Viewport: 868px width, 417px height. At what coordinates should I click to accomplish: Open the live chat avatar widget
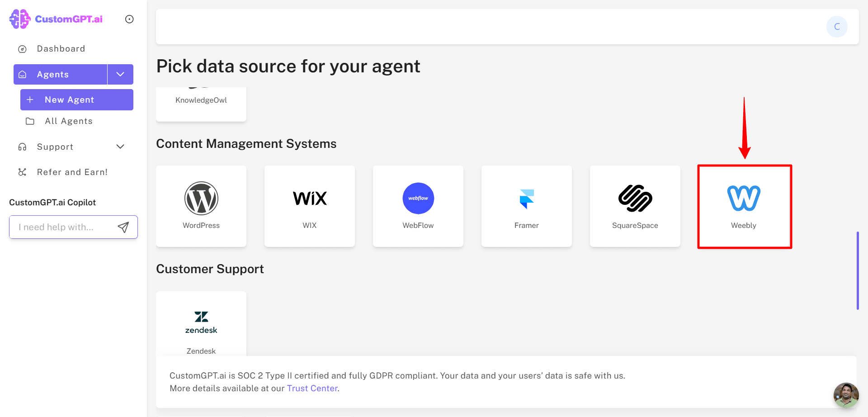tap(846, 395)
